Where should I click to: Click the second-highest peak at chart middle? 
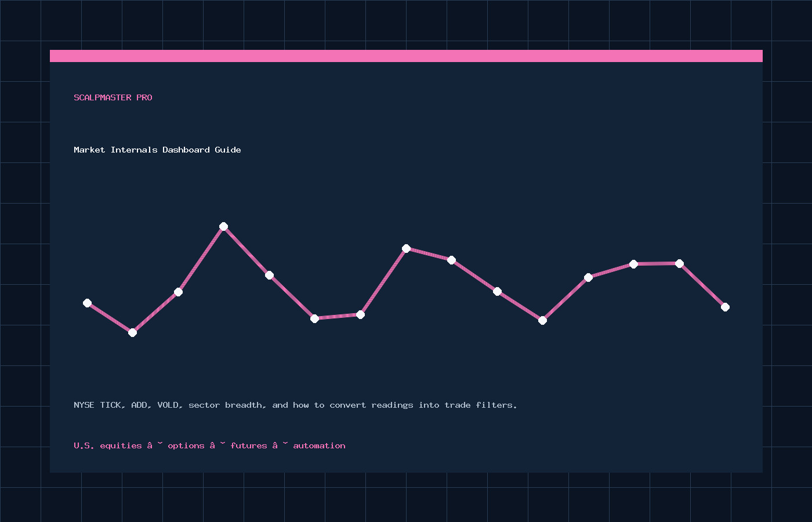pyautogui.click(x=406, y=248)
